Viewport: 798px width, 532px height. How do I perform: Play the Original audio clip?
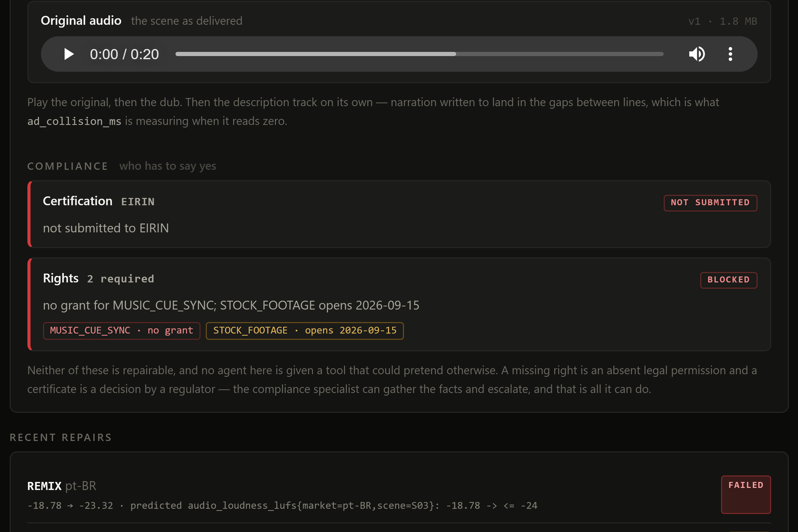(69, 54)
